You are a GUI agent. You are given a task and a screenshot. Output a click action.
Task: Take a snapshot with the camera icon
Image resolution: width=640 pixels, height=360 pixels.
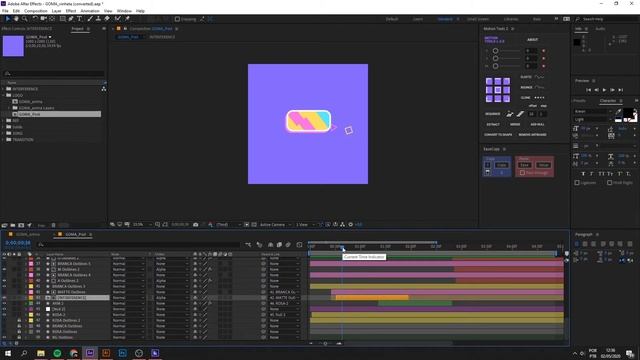click(x=196, y=224)
